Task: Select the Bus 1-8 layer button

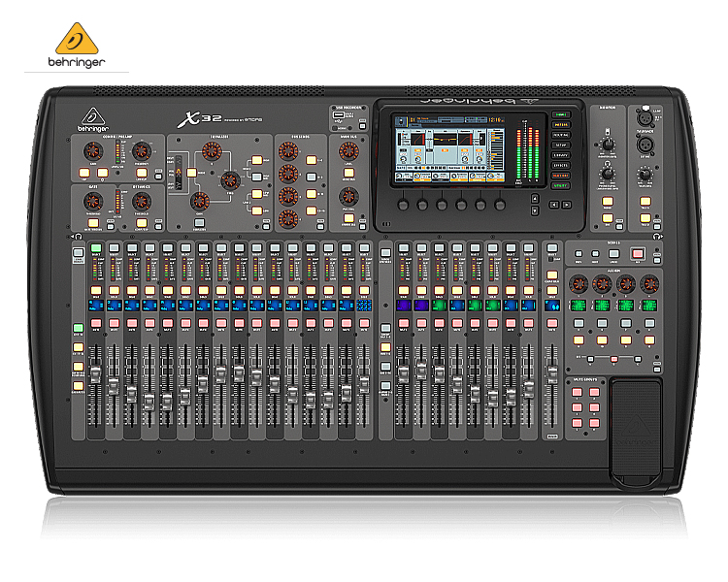Action: click(x=385, y=347)
